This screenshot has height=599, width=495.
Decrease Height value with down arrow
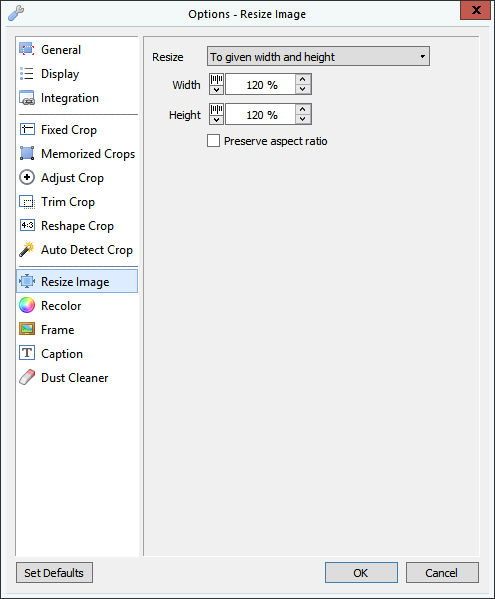point(303,119)
